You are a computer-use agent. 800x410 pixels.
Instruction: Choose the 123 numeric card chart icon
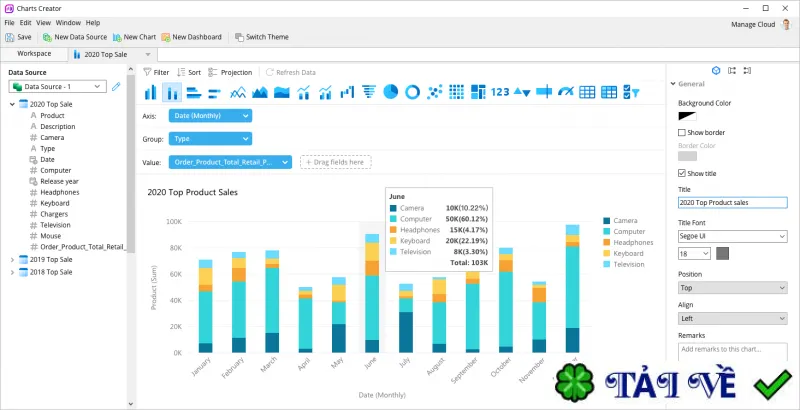(500, 92)
